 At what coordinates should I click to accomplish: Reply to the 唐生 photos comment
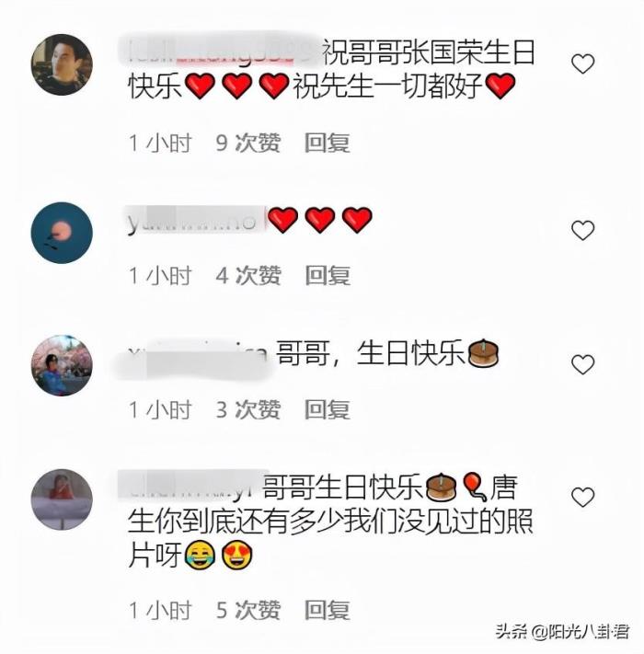pyautogui.click(x=327, y=610)
